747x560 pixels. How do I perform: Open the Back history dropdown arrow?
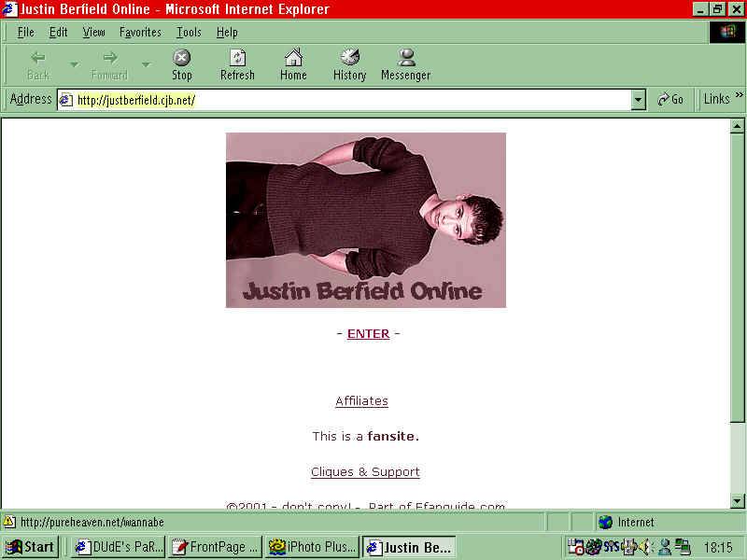[x=75, y=63]
